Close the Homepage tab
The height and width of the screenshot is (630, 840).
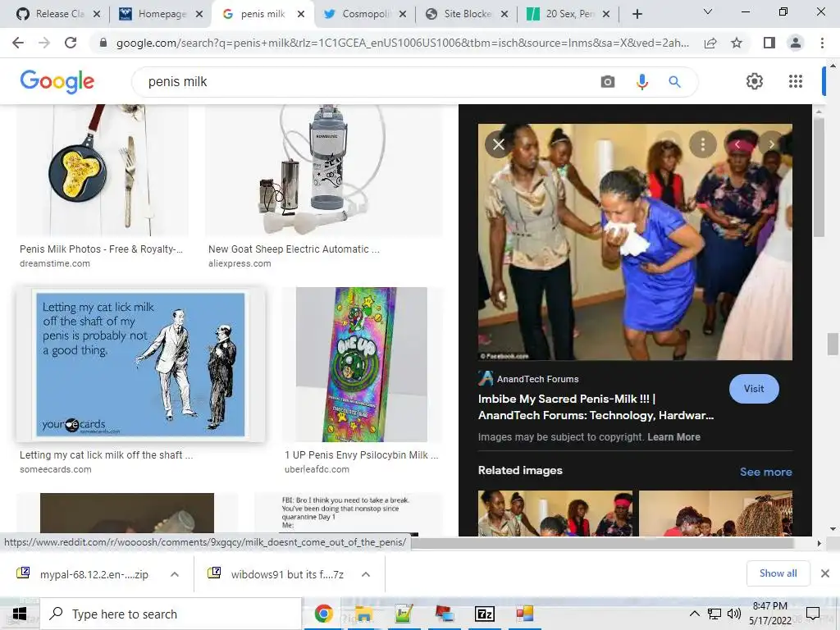click(199, 14)
